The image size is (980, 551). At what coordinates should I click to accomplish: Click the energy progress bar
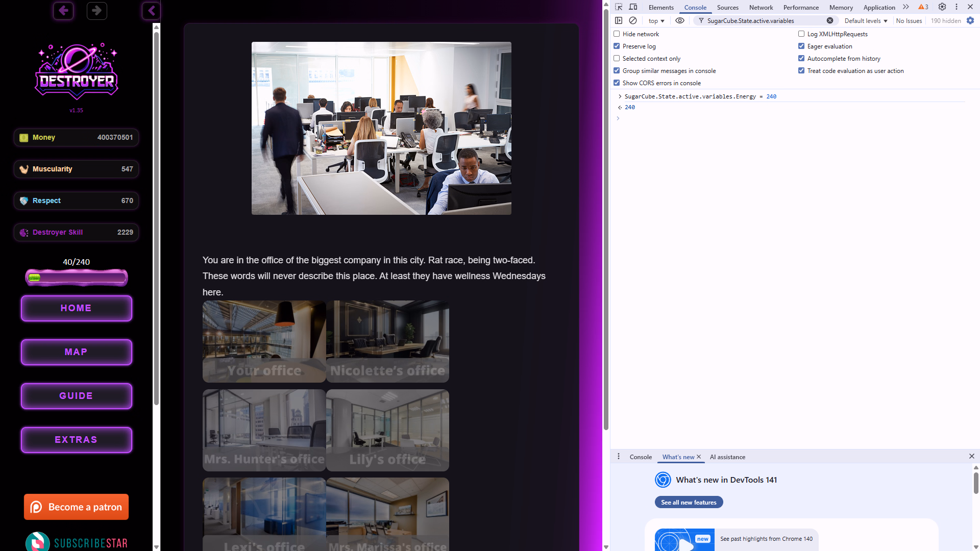click(77, 278)
